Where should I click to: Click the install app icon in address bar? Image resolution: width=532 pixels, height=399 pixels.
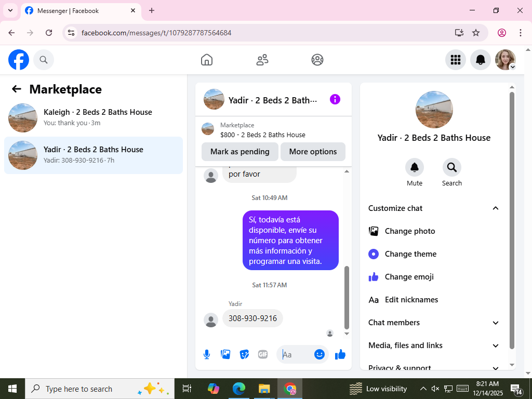[x=459, y=33]
